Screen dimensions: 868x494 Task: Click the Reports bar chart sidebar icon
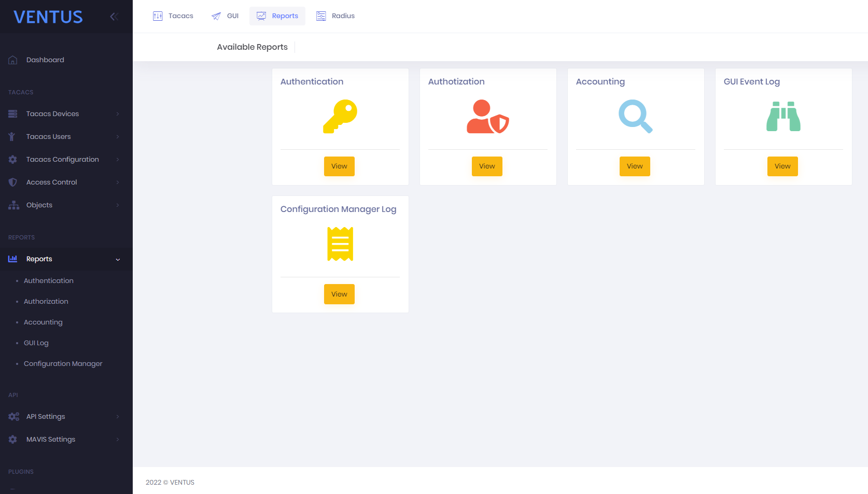[x=13, y=259]
